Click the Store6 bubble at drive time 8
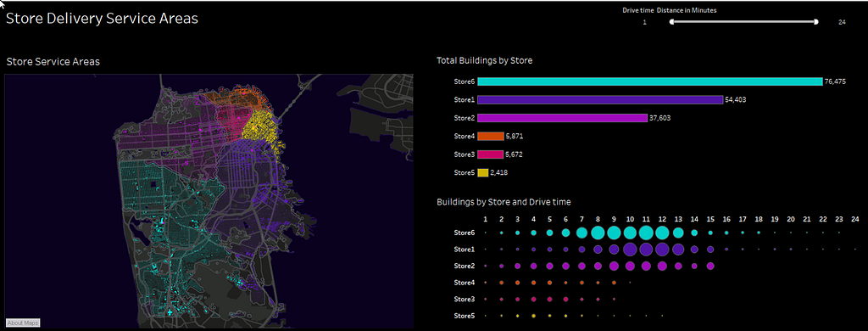 point(598,233)
